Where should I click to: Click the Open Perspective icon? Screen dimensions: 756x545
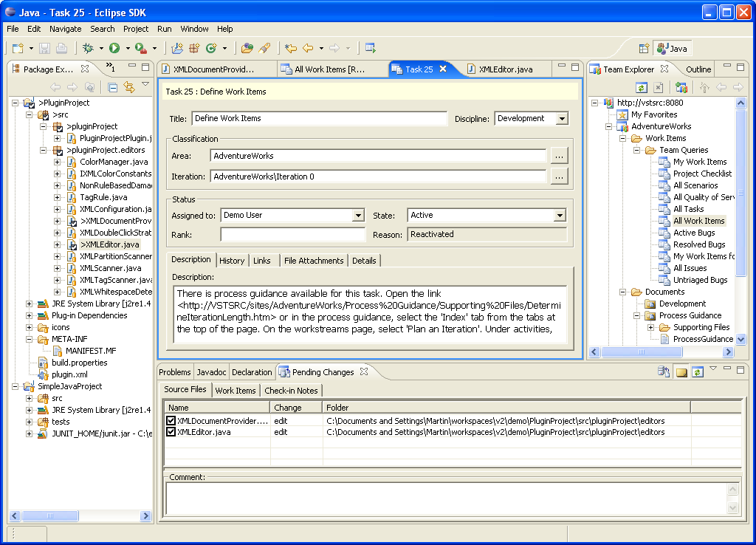click(x=644, y=48)
